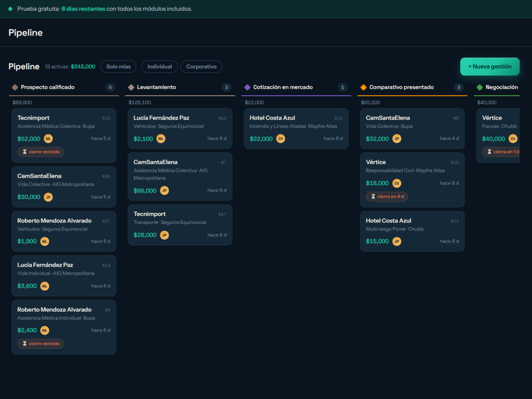Image resolution: width=532 pixels, height=399 pixels.
Task: Click the JP avatar on Hotel Costa Azul $15,000 card
Action: pos(397,241)
